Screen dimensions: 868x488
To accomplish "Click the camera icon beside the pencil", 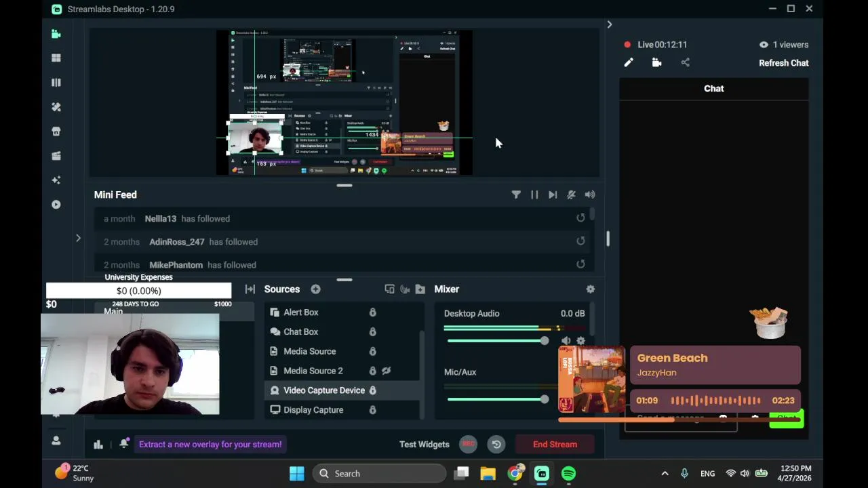I will 656,62.
